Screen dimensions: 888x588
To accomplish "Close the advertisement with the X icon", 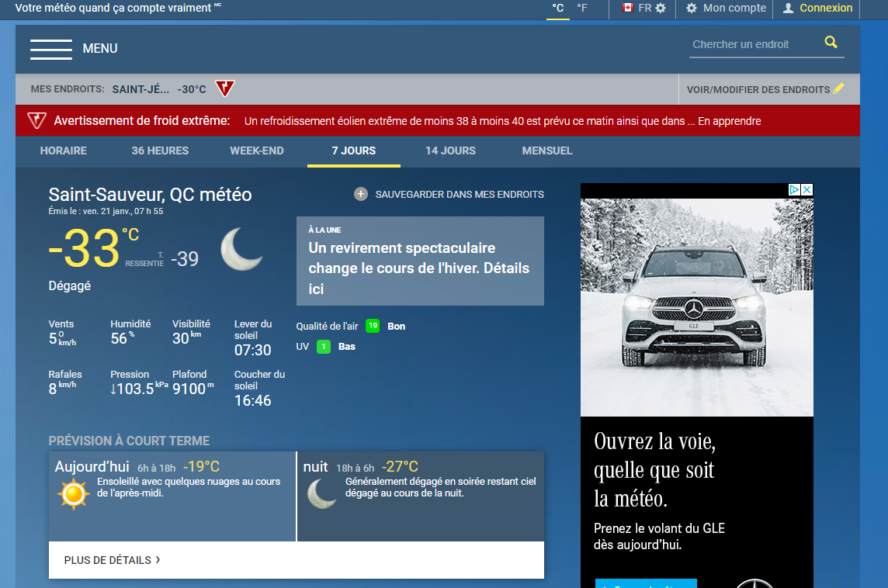I will pos(807,189).
